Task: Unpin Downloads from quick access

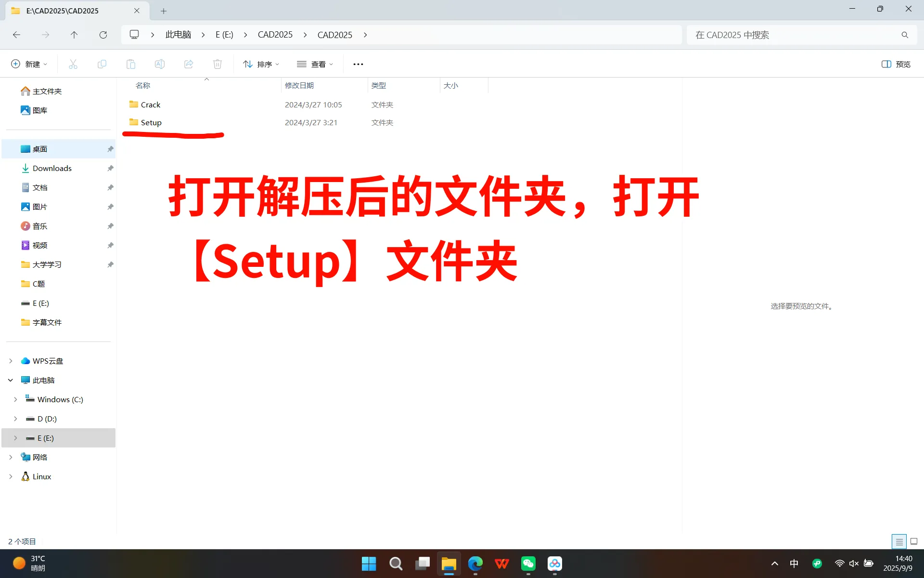Action: point(110,168)
